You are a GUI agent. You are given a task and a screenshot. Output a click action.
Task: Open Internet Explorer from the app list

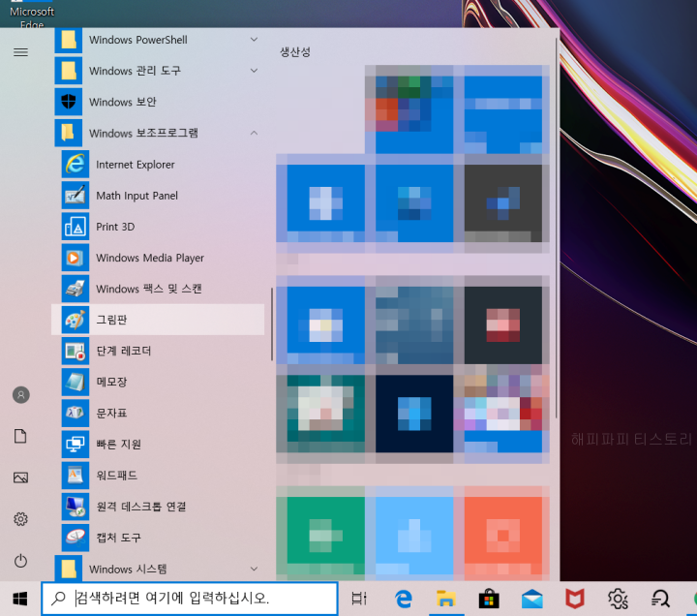pyautogui.click(x=158, y=164)
